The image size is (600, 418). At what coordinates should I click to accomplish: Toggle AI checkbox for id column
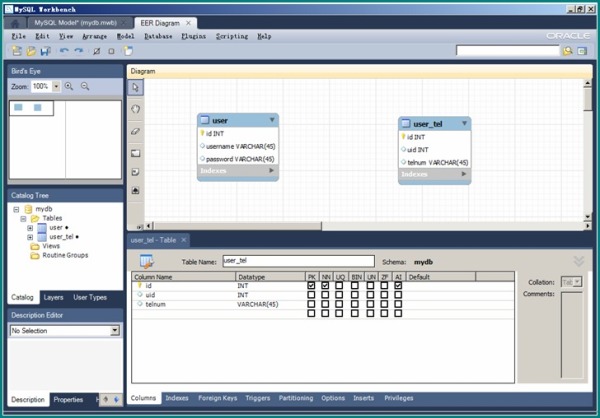398,286
